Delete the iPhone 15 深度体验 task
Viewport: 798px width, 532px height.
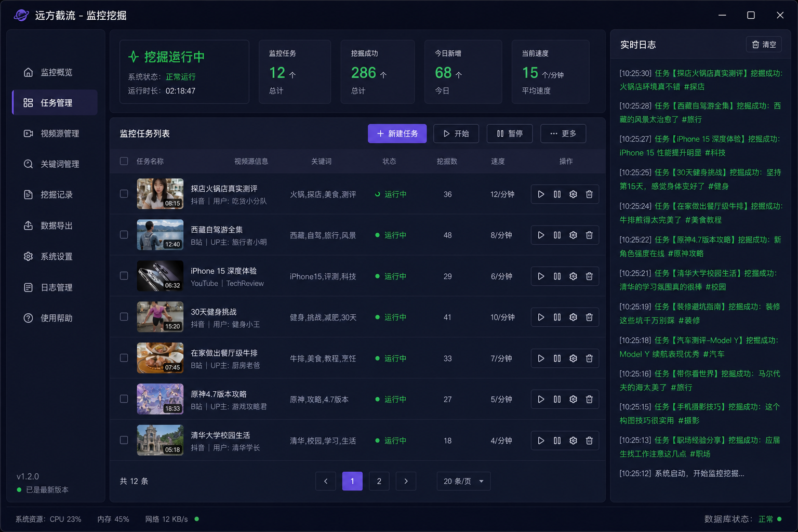589,276
